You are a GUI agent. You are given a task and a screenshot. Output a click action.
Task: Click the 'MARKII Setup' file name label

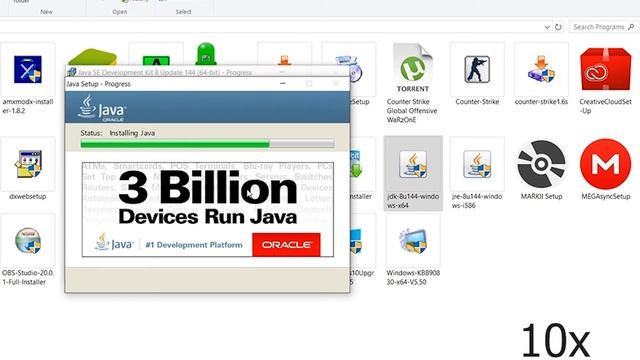[x=541, y=196]
